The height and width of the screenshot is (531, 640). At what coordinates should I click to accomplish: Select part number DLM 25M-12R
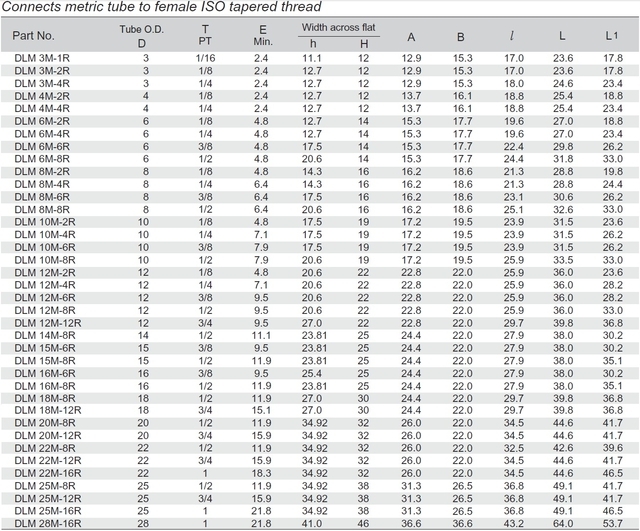48,499
